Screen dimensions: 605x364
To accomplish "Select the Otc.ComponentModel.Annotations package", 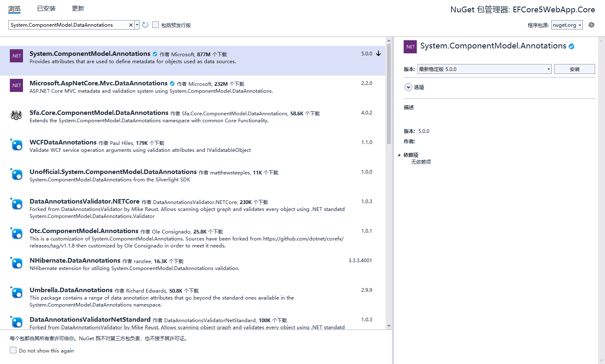I will pos(192,238).
